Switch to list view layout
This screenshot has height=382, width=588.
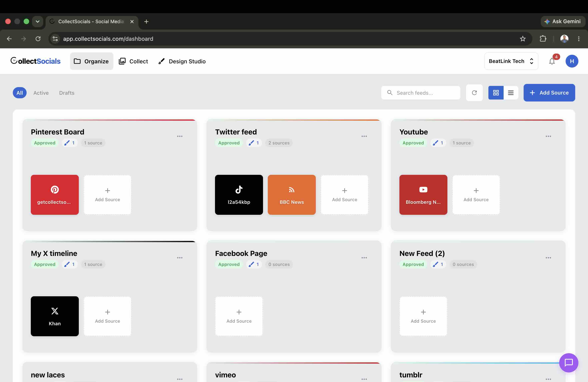511,93
